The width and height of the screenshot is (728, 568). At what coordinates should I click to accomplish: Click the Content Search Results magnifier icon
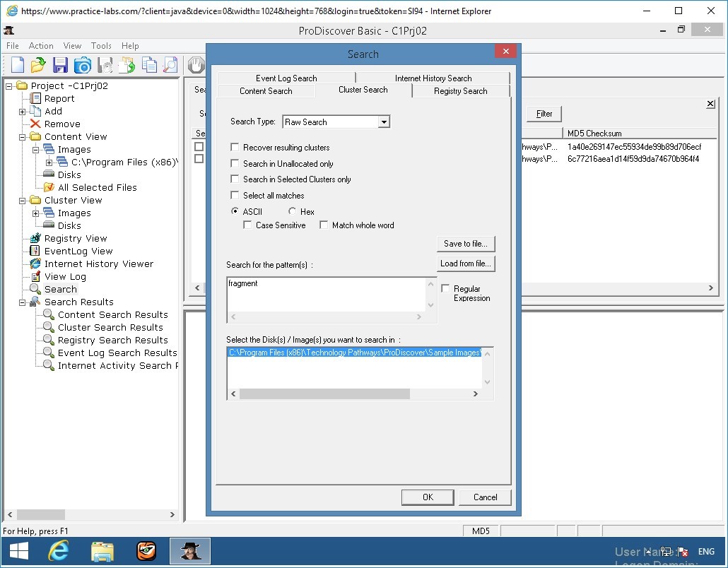[x=49, y=314]
